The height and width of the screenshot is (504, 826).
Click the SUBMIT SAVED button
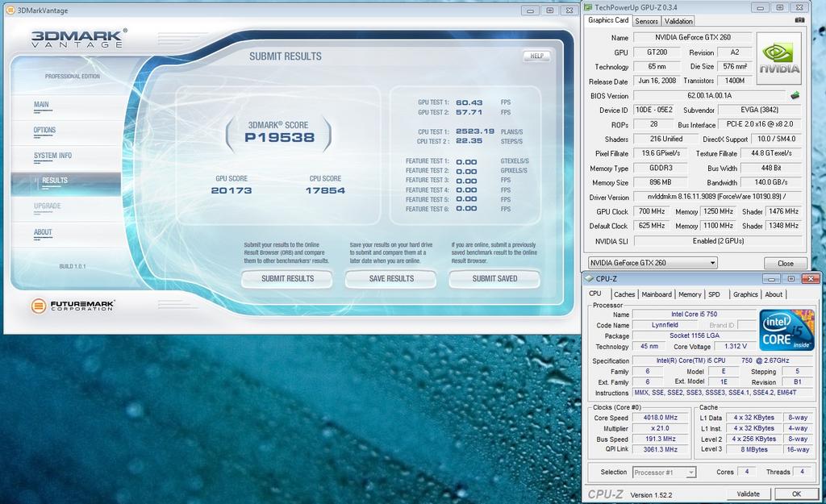494,278
